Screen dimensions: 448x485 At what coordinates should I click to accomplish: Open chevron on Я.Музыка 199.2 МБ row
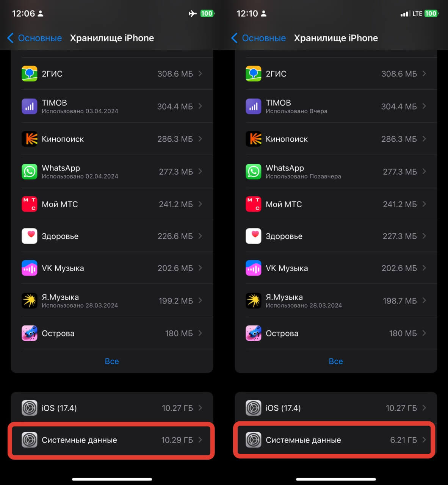point(200,301)
